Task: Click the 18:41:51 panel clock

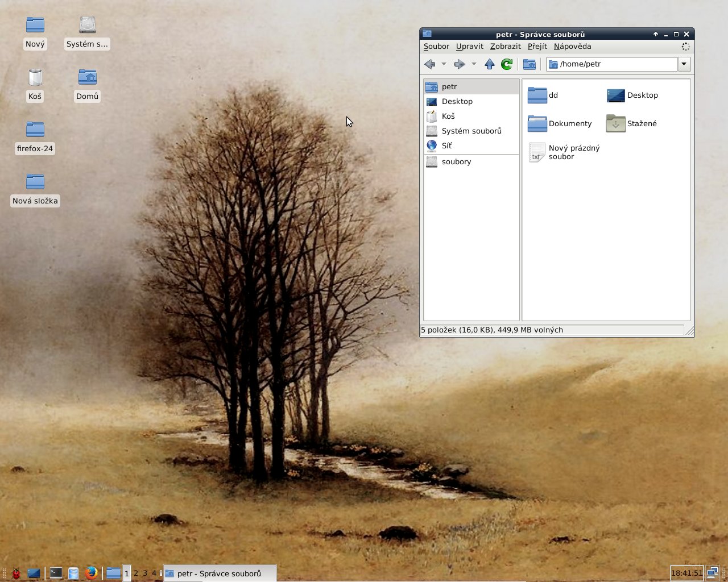Action: [x=686, y=573]
